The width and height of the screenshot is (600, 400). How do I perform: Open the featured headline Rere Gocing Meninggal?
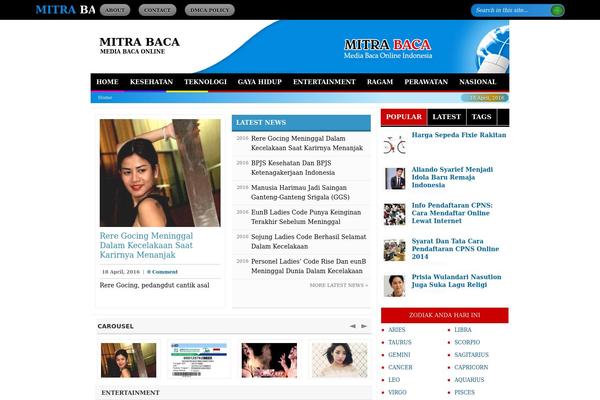(146, 245)
